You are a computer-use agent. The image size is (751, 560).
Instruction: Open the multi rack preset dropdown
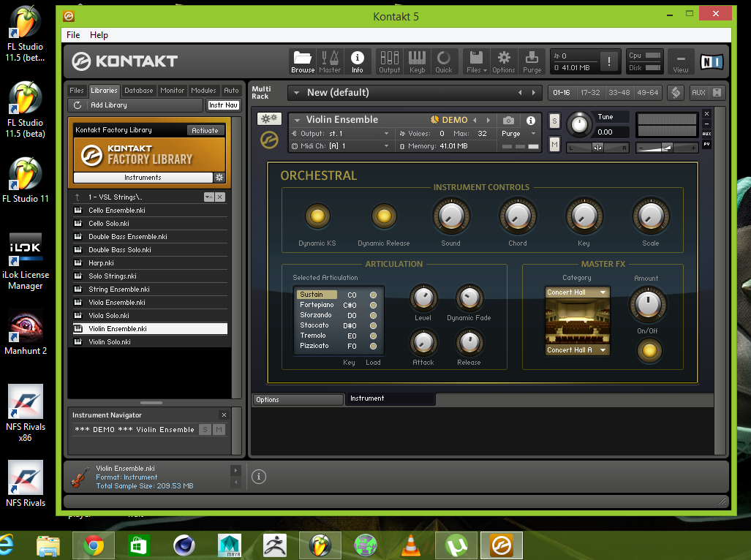coord(296,93)
